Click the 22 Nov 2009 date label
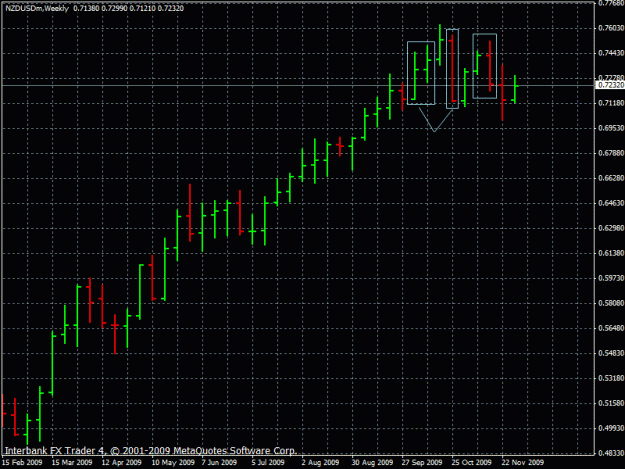This screenshot has height=469, width=625. click(522, 462)
